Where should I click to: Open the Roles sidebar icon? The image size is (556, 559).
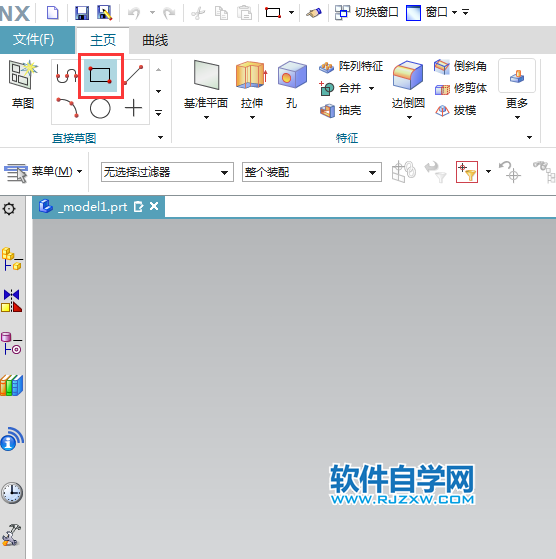tap(12, 535)
